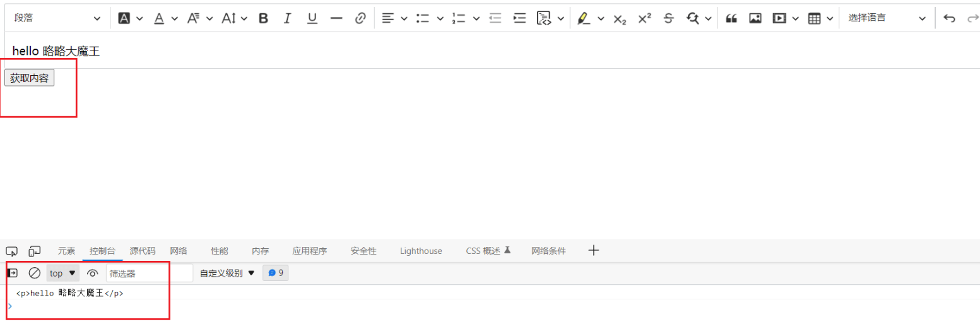Click into the editor text 'hello 略略大魔王'
This screenshot has height=336, width=980.
click(56, 51)
